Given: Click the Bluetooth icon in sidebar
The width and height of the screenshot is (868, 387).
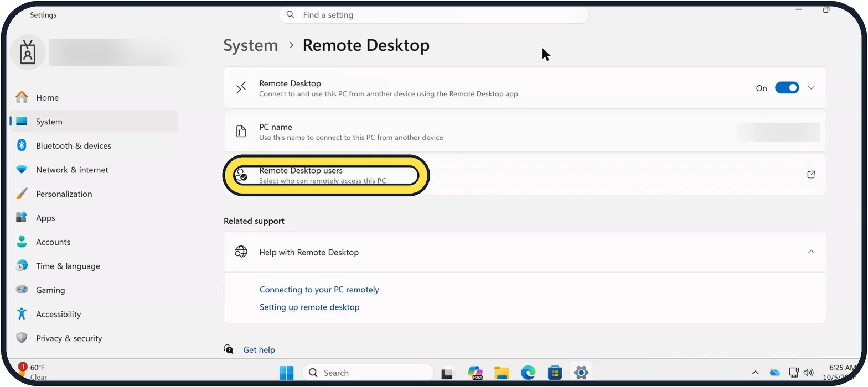Looking at the screenshot, I should [22, 145].
